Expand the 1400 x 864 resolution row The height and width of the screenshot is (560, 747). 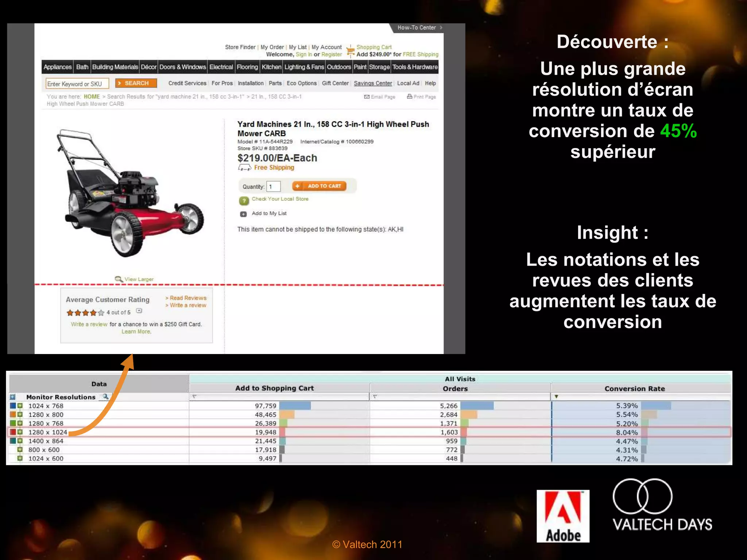pyautogui.click(x=20, y=440)
